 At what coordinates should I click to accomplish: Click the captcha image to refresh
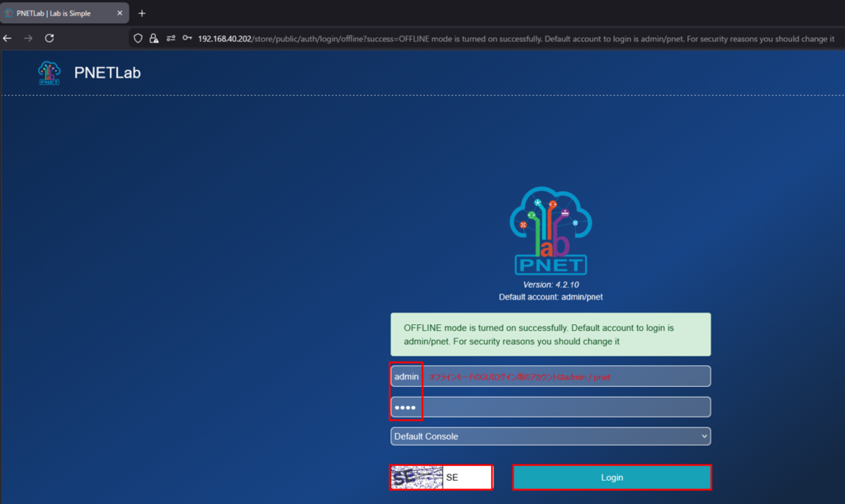(417, 478)
